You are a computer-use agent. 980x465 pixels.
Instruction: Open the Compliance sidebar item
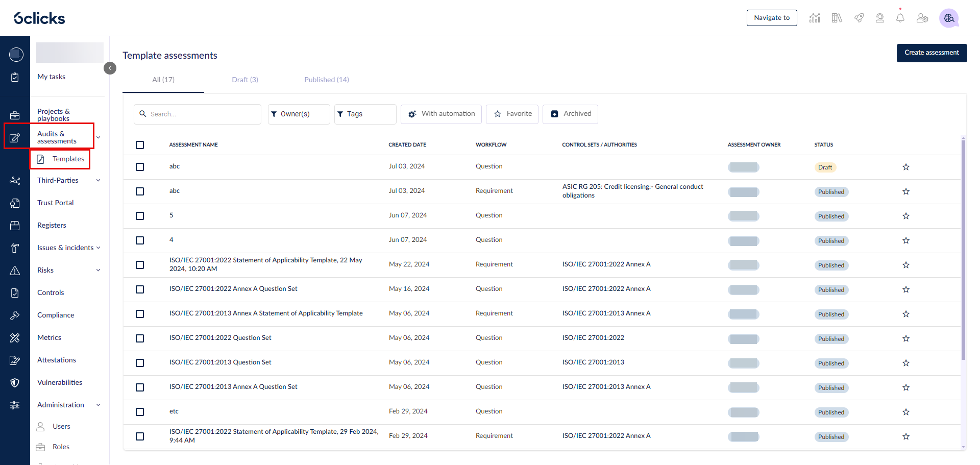(x=56, y=315)
